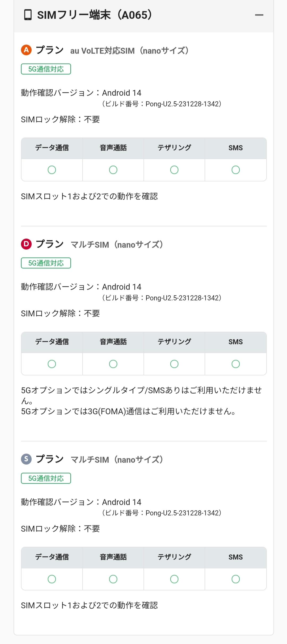Click the S plan 5G通信対応 tag
Image resolution: width=287 pixels, height=644 pixels.
click(x=46, y=478)
